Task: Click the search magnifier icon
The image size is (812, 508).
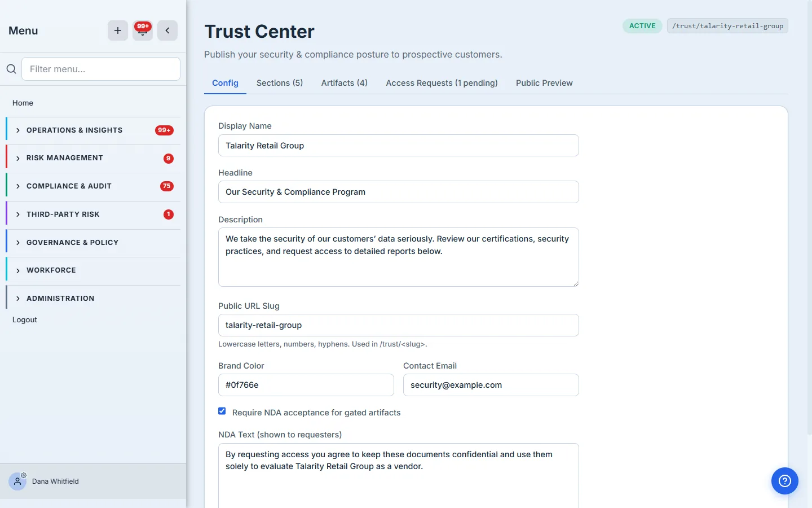Action: (x=11, y=69)
